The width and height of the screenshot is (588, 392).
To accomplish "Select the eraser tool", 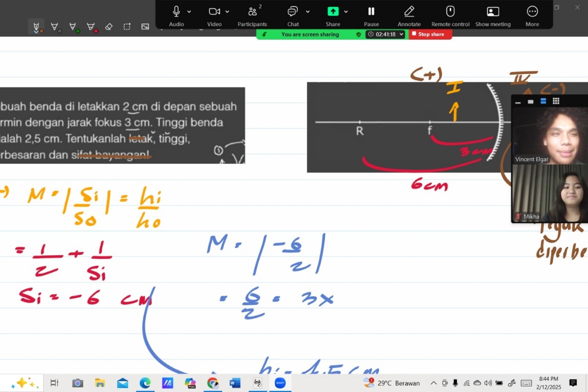I will point(109,27).
